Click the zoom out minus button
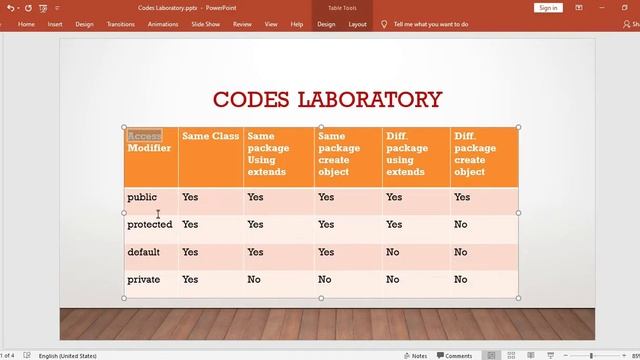640x360 pixels. point(566,356)
